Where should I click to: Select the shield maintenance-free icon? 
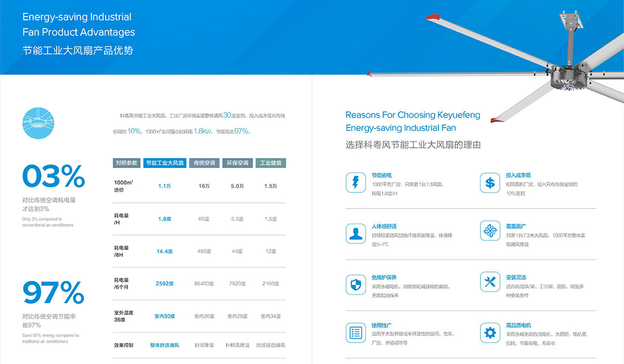(x=356, y=284)
